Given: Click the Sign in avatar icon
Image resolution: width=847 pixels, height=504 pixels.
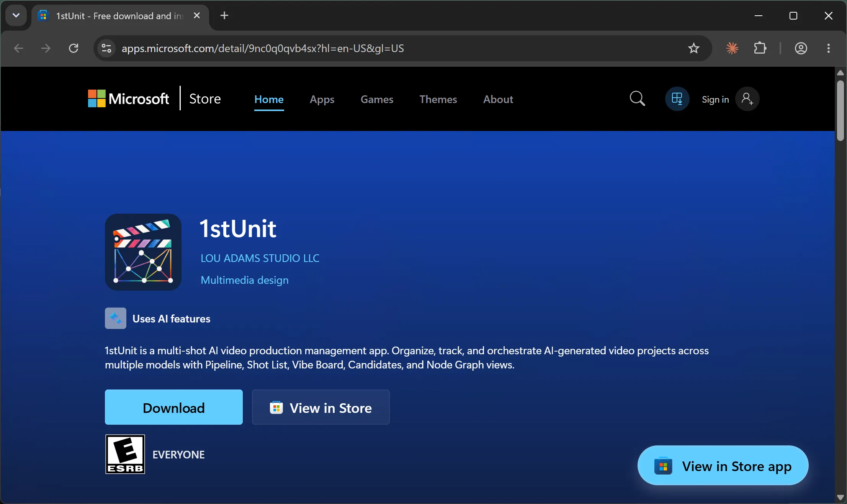Looking at the screenshot, I should coord(747,99).
